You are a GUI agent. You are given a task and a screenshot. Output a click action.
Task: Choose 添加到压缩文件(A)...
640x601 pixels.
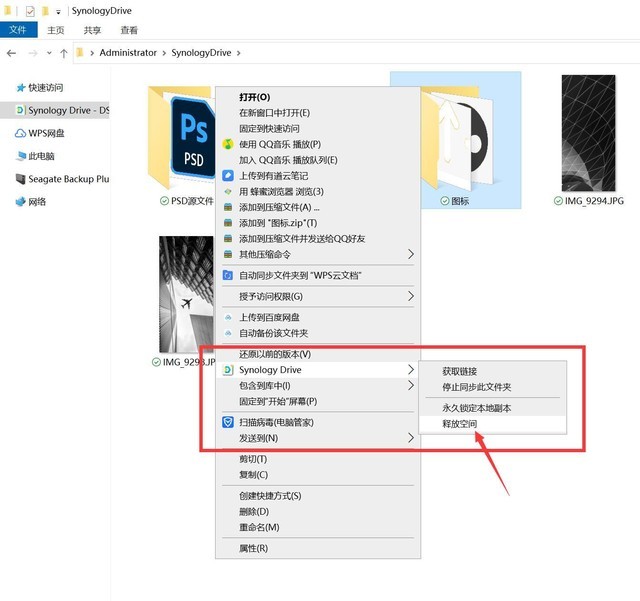318,207
